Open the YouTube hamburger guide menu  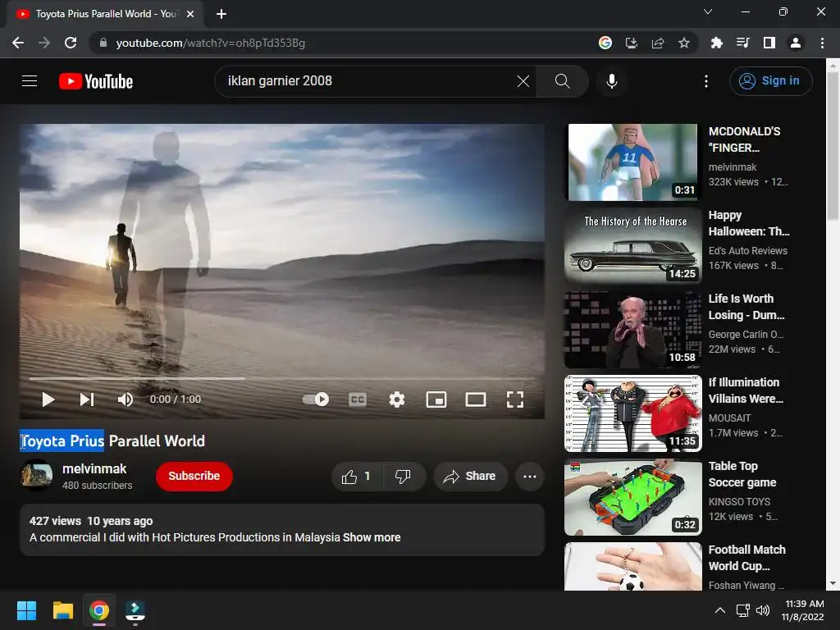pyautogui.click(x=30, y=81)
